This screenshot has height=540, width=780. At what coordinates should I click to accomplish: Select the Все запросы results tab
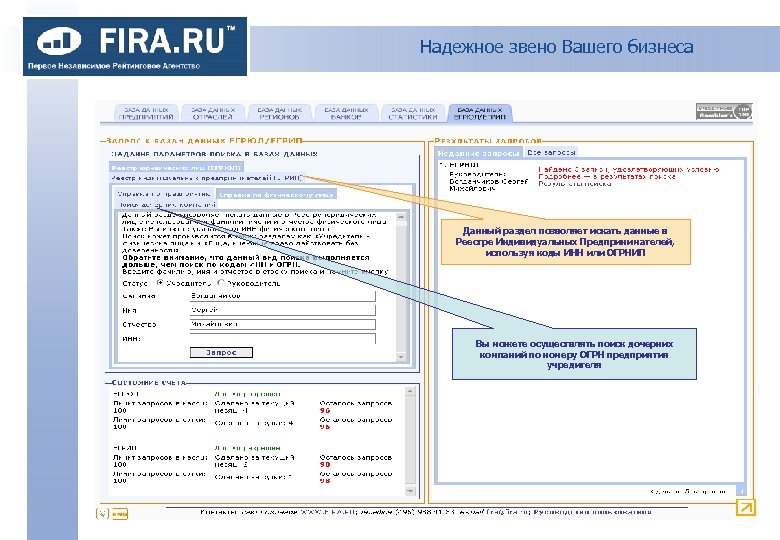click(x=552, y=152)
